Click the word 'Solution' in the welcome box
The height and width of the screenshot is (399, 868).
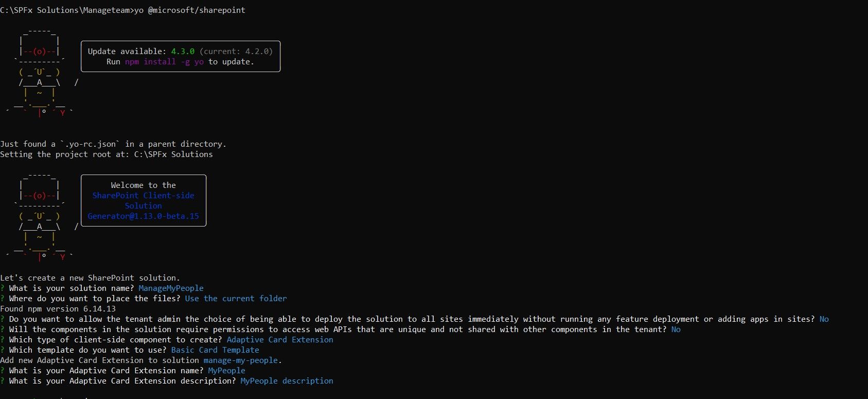point(143,206)
